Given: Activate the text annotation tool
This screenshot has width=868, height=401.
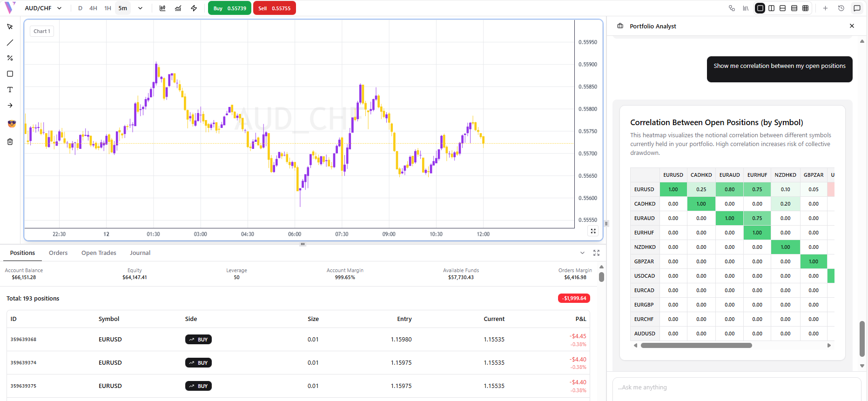Looking at the screenshot, I should pos(10,90).
